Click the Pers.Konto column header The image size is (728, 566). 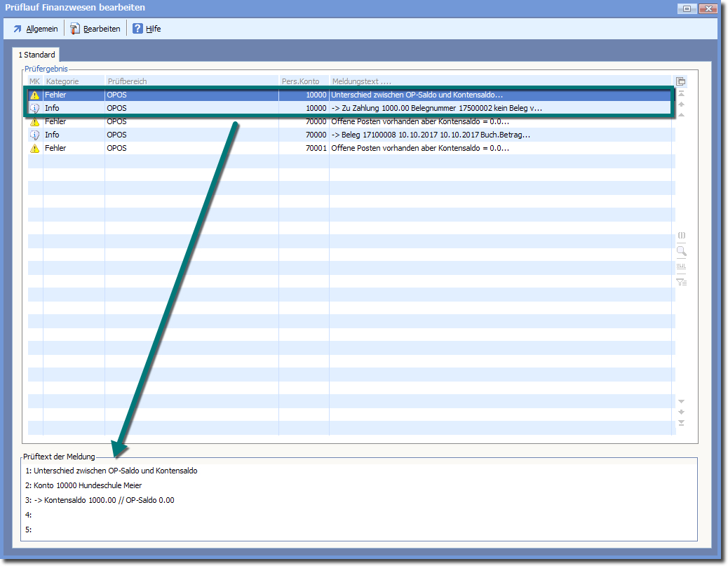302,81
